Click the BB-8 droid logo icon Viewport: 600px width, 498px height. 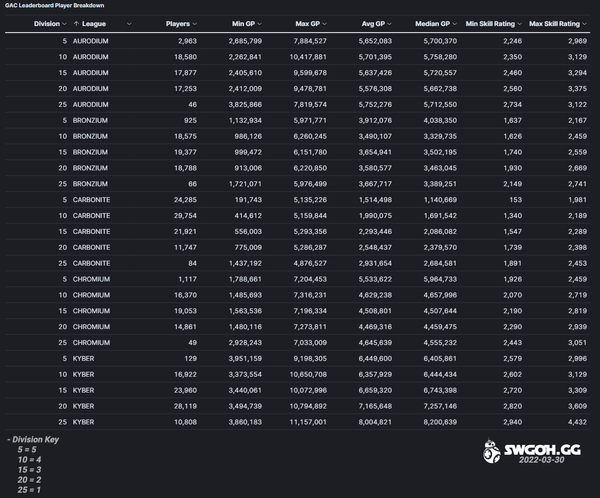tap(491, 451)
